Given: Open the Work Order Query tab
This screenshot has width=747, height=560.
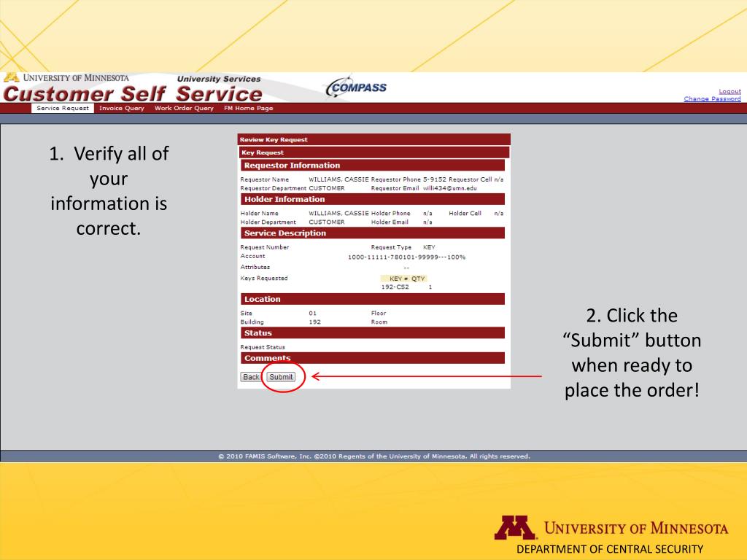Looking at the screenshot, I should (x=184, y=108).
